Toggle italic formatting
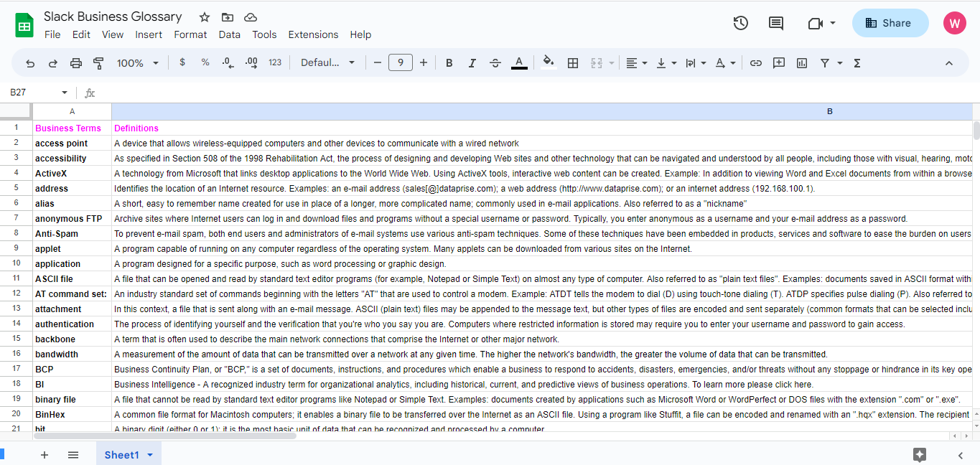The width and height of the screenshot is (980, 465). [472, 63]
